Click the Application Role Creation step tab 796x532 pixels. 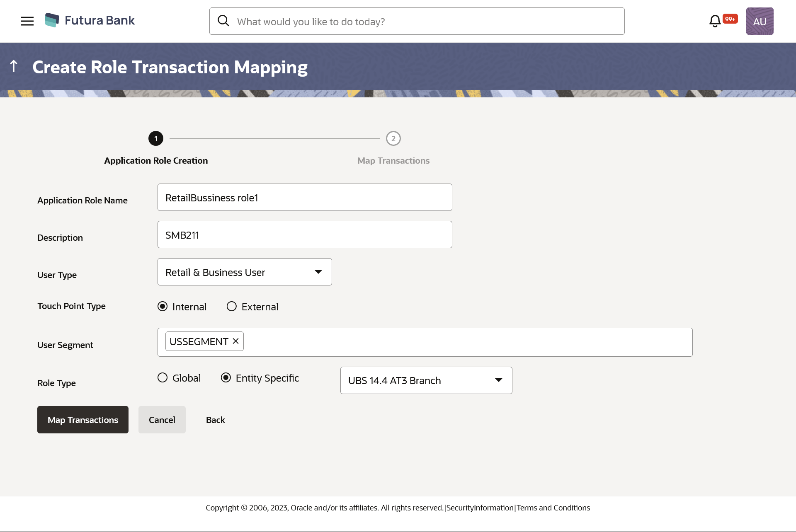tap(155, 148)
